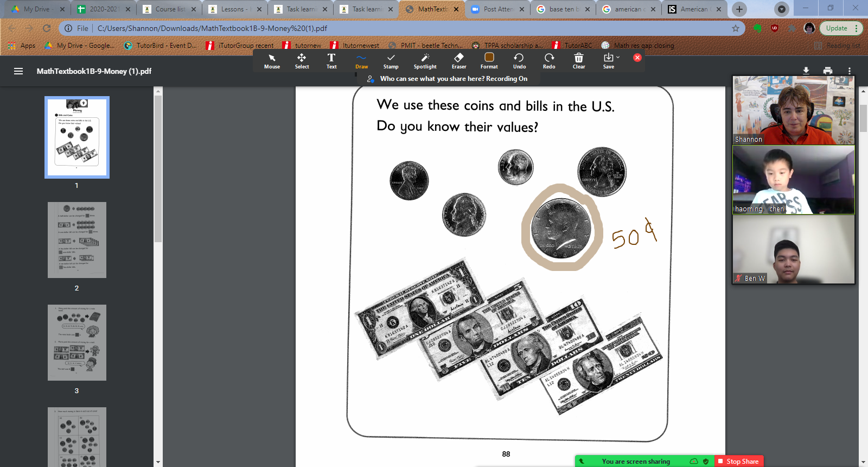Reload the current page
The image size is (868, 467).
pos(47,28)
